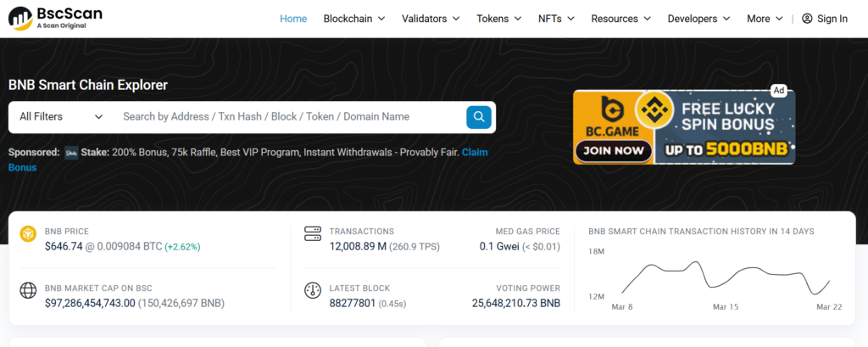Click the gauge latest block icon
Screen dimensions: 868x347
[313, 290]
